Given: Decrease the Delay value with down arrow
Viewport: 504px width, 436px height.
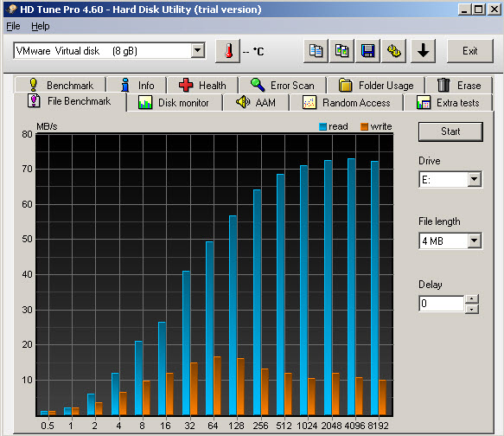Looking at the screenshot, I should click(471, 309).
